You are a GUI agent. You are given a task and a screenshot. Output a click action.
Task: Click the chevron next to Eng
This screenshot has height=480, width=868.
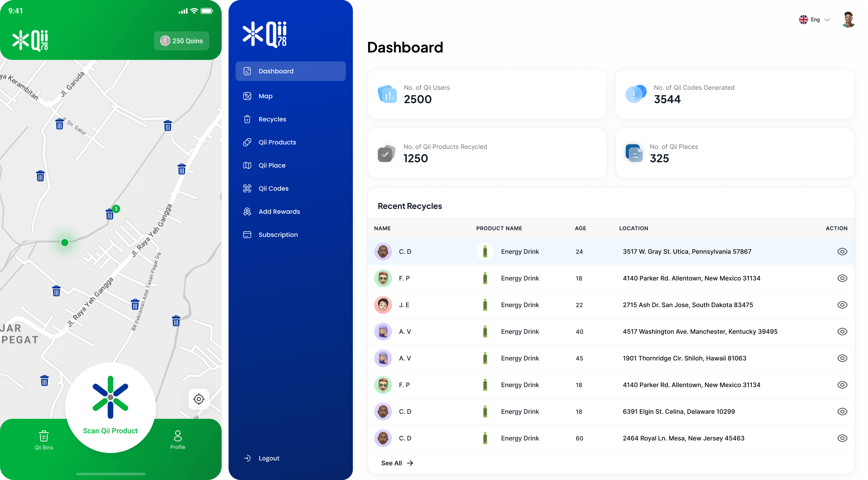(827, 19)
